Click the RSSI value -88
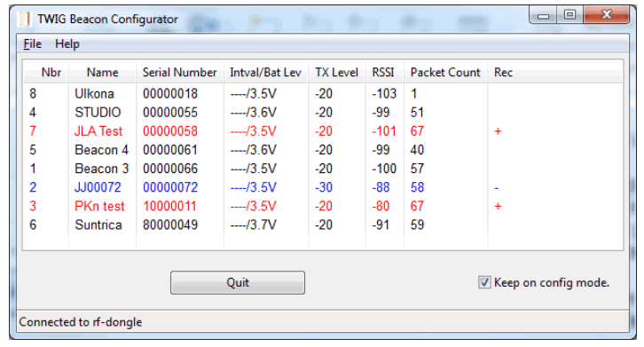The image size is (644, 347). [x=381, y=187]
